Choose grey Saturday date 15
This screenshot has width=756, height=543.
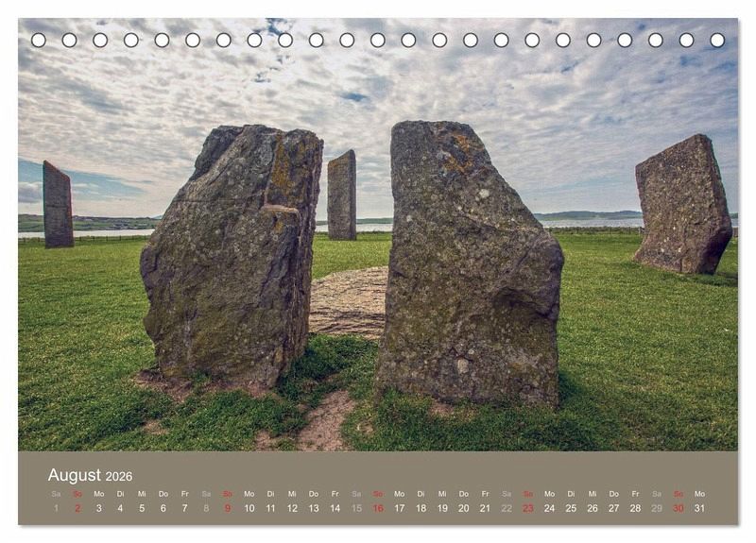coord(356,508)
